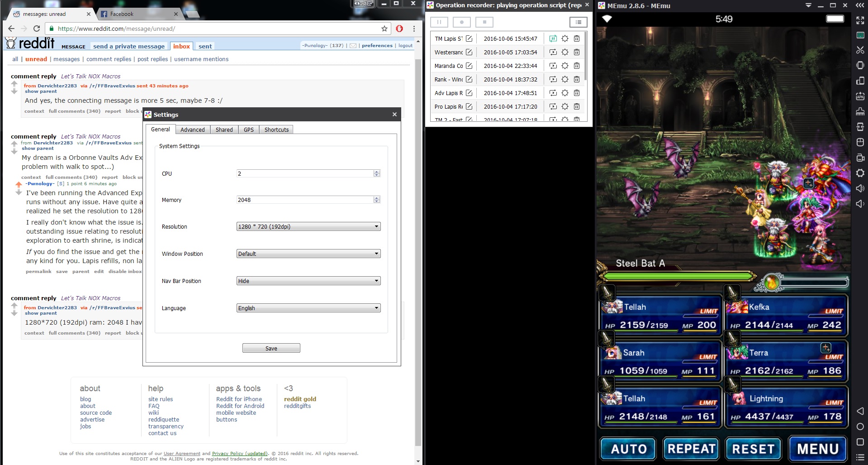The width and height of the screenshot is (868, 465).
Task: Upvote the first Dervichter2283 comment reply
Action: click(x=14, y=83)
